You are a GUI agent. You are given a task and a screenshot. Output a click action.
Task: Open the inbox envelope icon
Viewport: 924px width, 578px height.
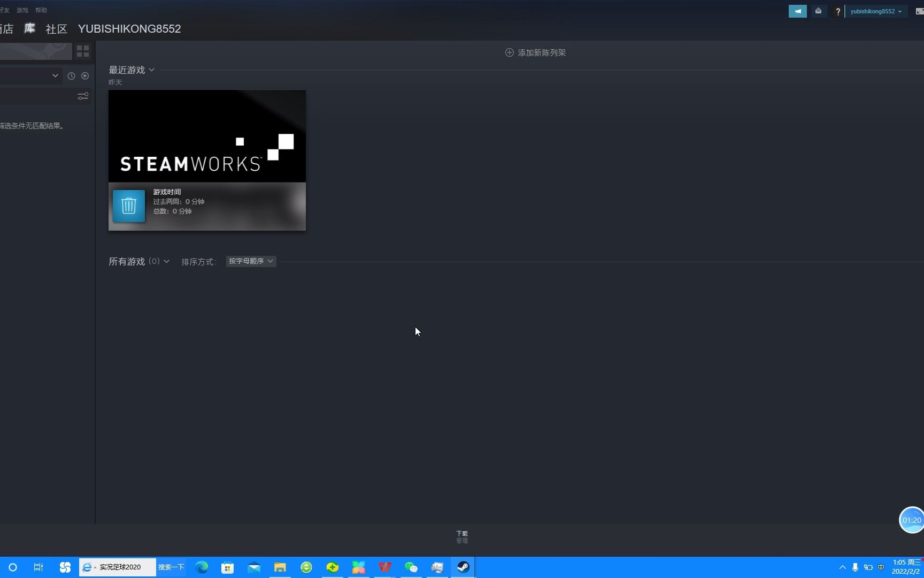(x=818, y=11)
